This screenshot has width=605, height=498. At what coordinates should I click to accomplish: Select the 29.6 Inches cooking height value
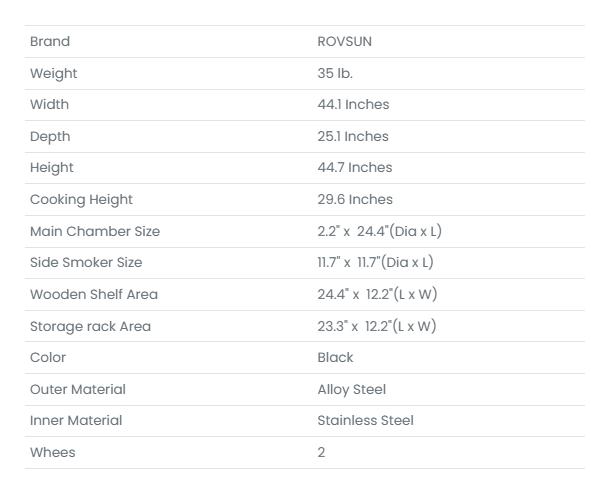pos(355,199)
